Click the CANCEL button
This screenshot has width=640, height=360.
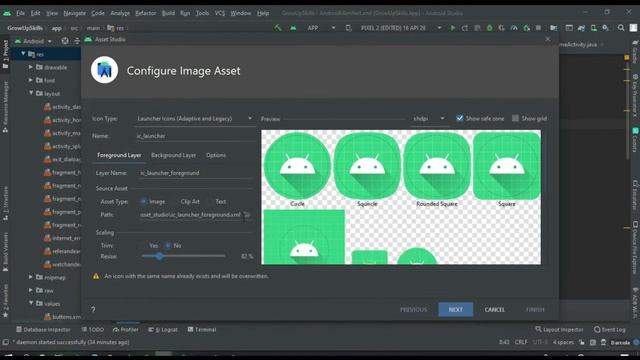coord(494,309)
